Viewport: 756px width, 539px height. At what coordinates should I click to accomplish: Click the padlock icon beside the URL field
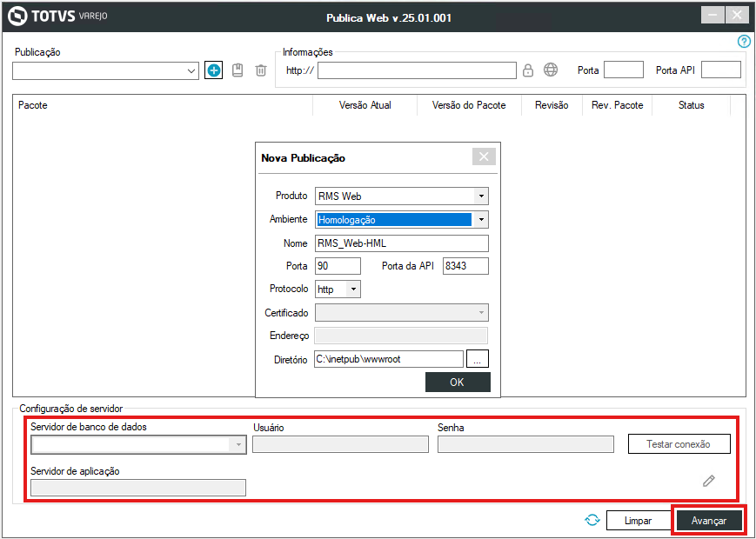pyautogui.click(x=528, y=70)
